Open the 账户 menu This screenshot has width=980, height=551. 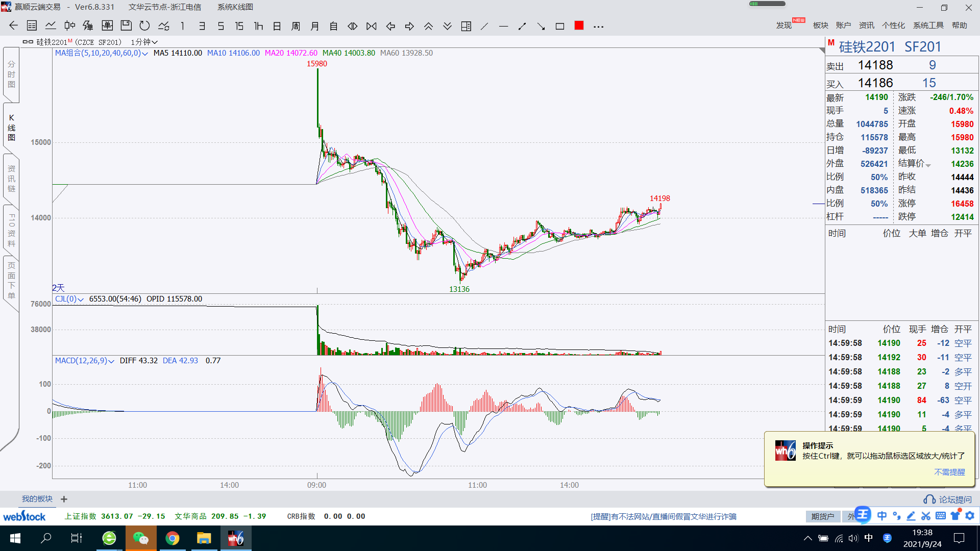coord(843,26)
